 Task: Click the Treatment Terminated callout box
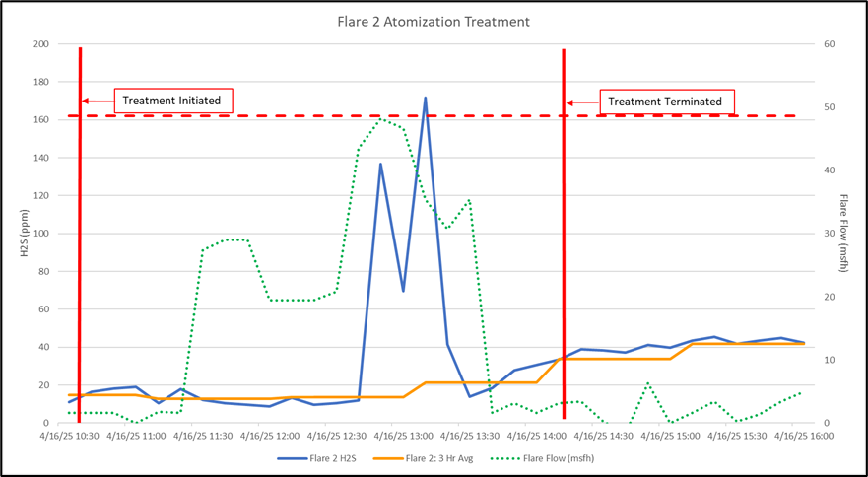[x=664, y=102]
